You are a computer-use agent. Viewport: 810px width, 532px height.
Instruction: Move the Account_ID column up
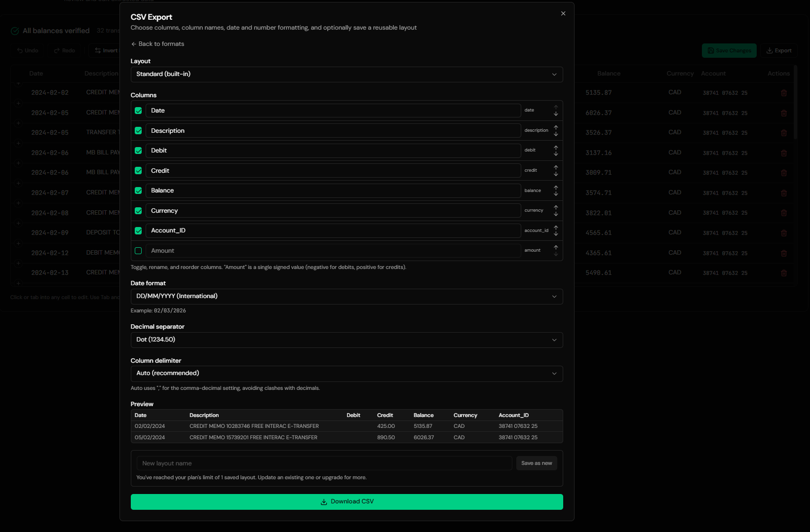(x=556, y=228)
